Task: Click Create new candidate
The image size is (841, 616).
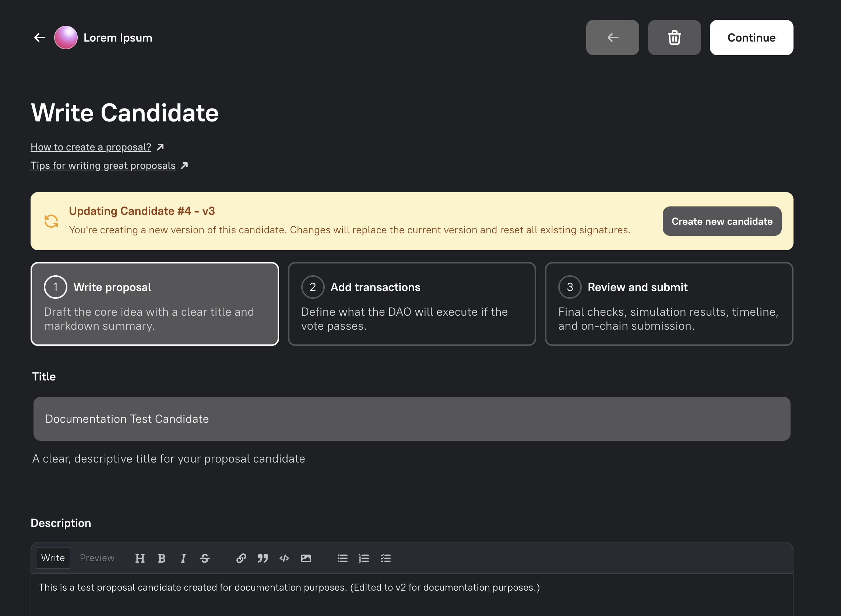Action: [722, 221]
